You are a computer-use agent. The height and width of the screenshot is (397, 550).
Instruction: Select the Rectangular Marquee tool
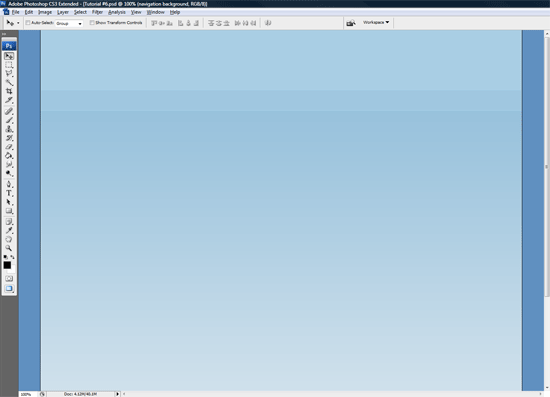click(x=9, y=65)
